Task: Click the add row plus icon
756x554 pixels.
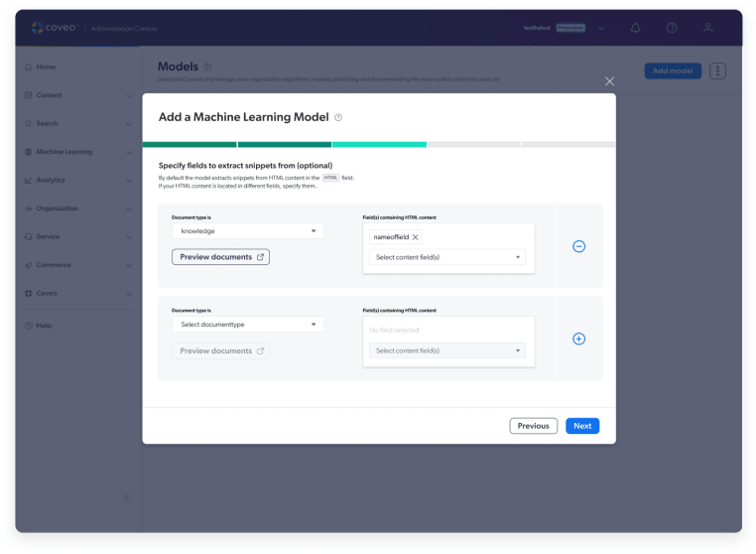Action: coord(579,339)
